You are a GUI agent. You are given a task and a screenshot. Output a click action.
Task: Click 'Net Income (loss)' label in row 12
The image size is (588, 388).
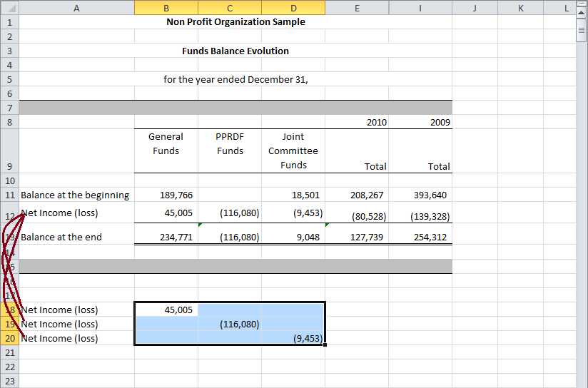click(x=60, y=213)
